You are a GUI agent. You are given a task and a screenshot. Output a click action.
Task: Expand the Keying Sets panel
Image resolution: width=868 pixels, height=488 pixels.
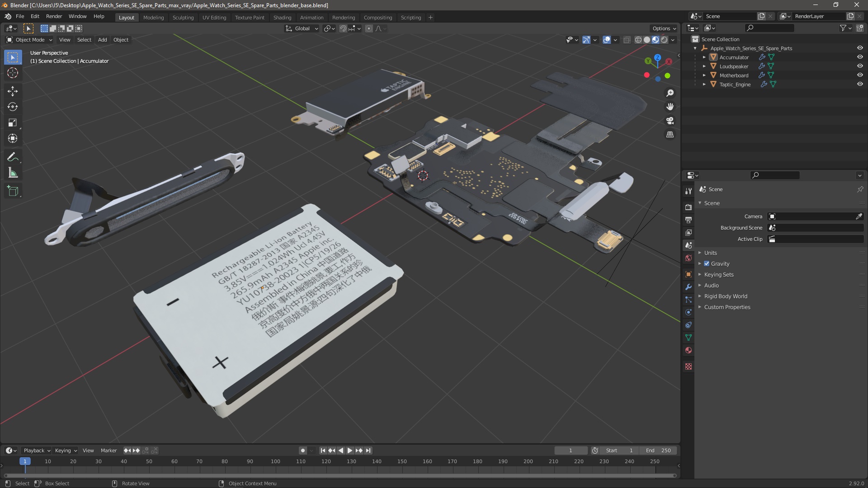click(718, 274)
